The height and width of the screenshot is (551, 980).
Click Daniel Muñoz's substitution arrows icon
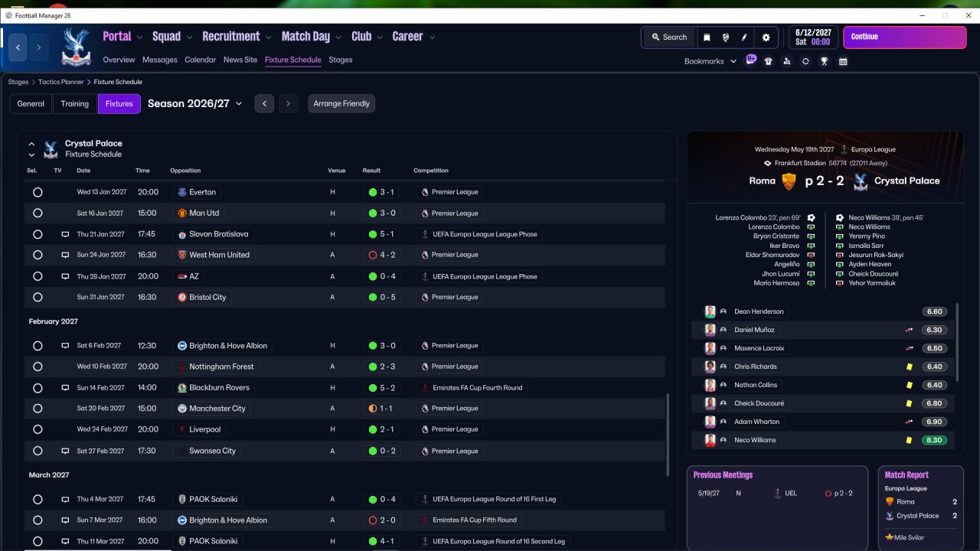[x=909, y=330]
